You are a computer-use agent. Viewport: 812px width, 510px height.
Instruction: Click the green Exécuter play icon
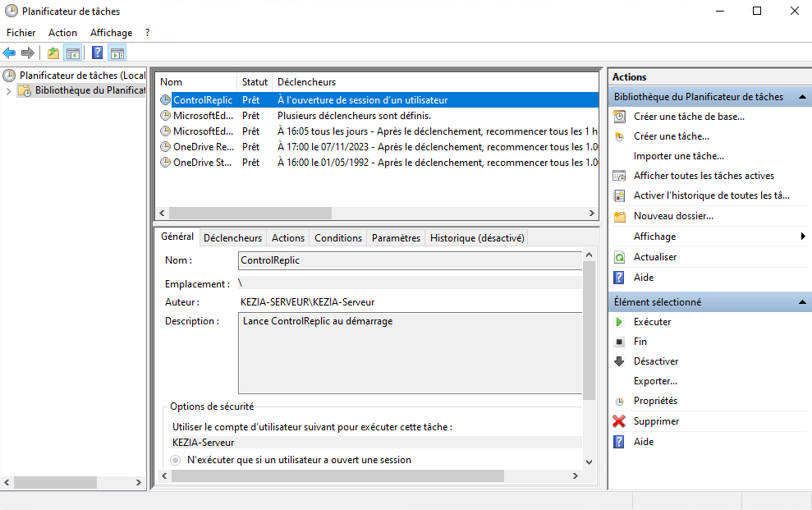point(619,322)
